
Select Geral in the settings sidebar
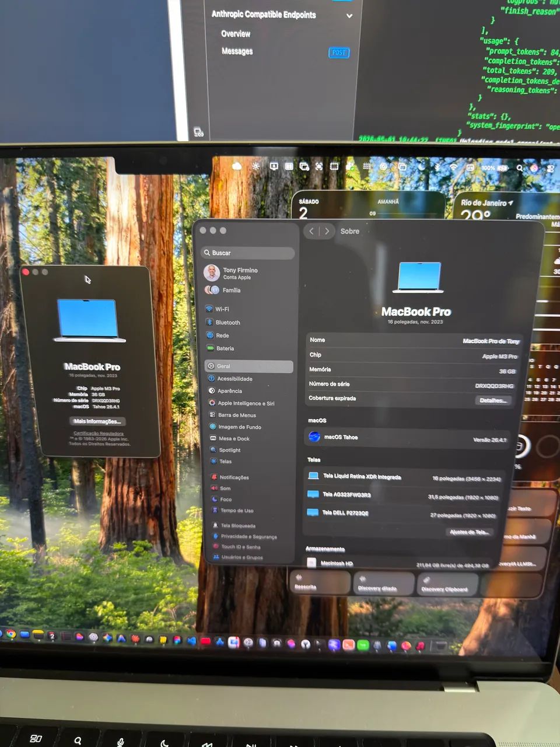(x=249, y=366)
